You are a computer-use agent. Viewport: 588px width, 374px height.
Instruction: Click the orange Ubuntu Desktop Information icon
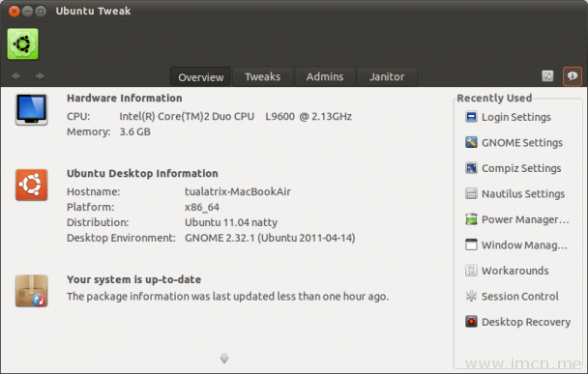[x=32, y=185]
